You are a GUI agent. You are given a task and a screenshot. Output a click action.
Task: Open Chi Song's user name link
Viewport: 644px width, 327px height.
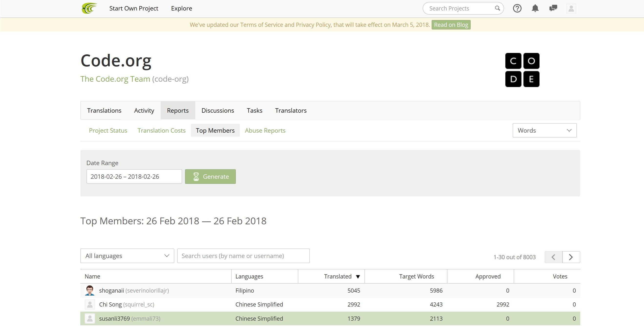point(110,305)
